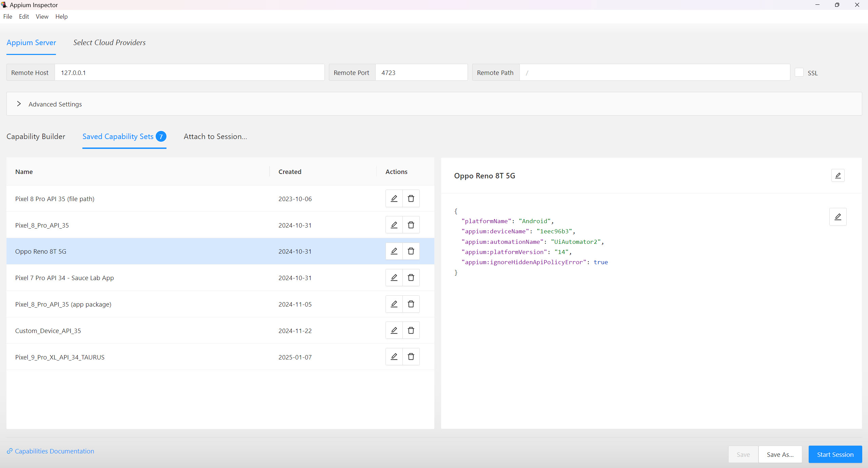This screenshot has height=468, width=868.
Task: Open the Saved Capability Sets tab
Action: [124, 137]
